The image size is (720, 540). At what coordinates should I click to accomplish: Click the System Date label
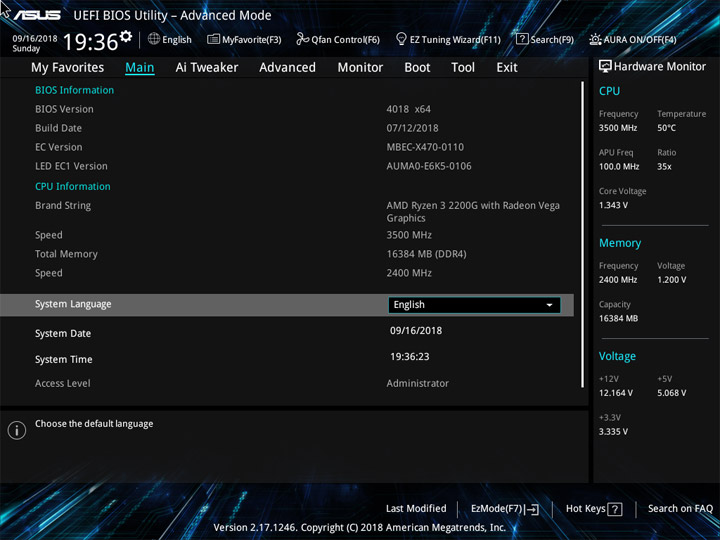click(63, 334)
